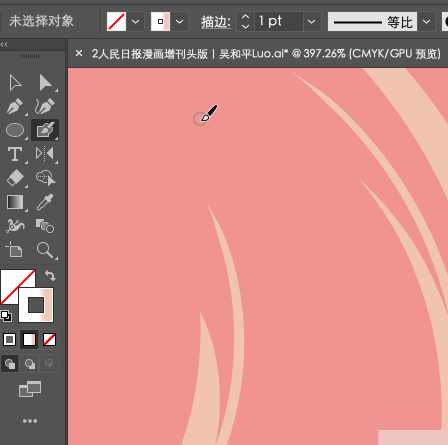Apply solid Color mode button
Screen dimensions: 448x445
pyautogui.click(x=9, y=340)
